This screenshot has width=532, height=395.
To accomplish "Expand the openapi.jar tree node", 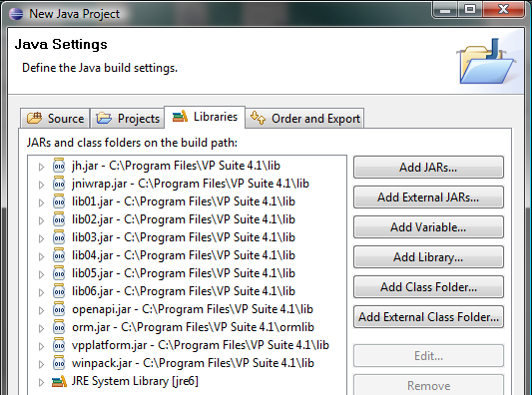I will pos(41,310).
